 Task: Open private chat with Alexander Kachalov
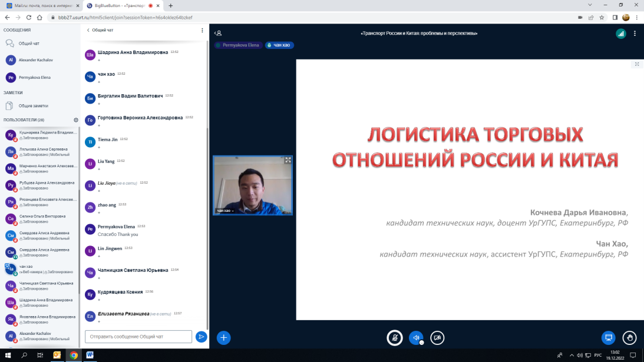coord(35,60)
